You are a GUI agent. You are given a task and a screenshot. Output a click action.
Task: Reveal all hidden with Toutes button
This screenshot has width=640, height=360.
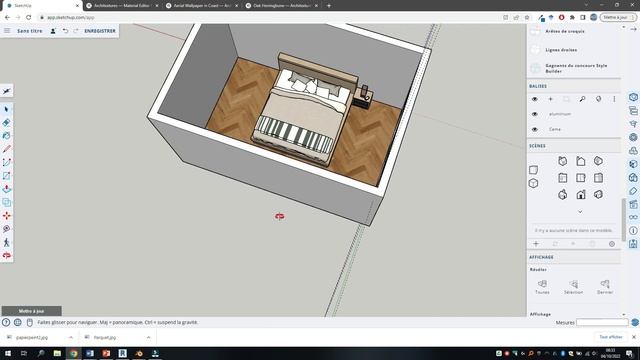(x=542, y=287)
